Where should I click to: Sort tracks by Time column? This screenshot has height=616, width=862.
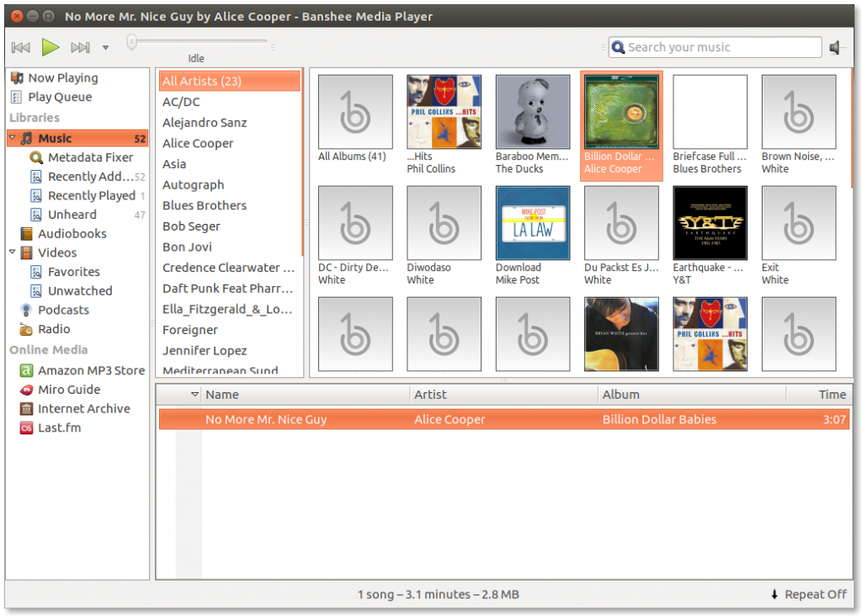tap(818, 395)
